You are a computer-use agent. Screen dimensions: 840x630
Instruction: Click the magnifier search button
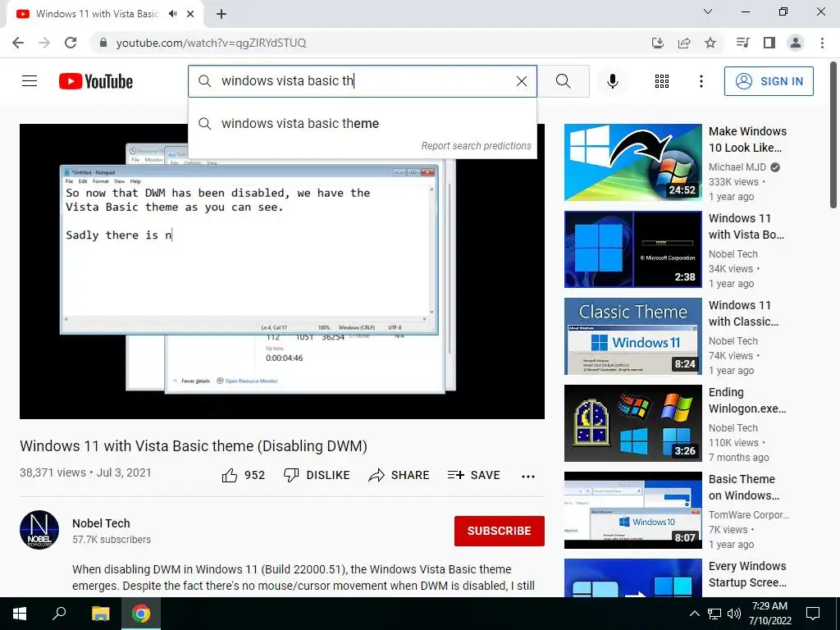(563, 81)
